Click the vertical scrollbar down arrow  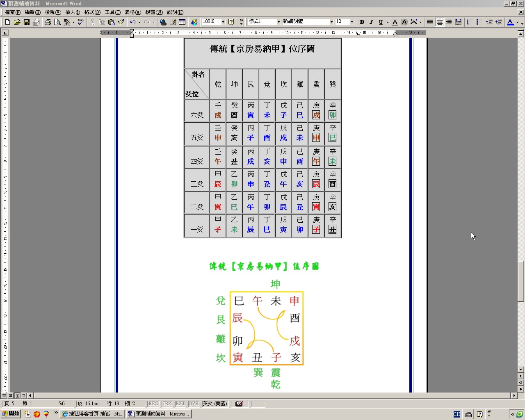[x=520, y=370]
